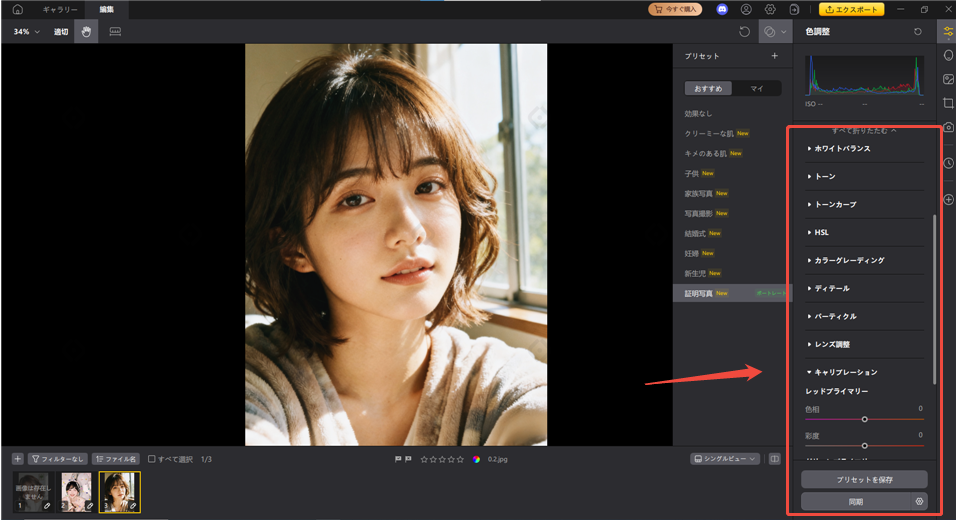Click the first star rating
Image resolution: width=957 pixels, height=521 pixels.
point(424,459)
